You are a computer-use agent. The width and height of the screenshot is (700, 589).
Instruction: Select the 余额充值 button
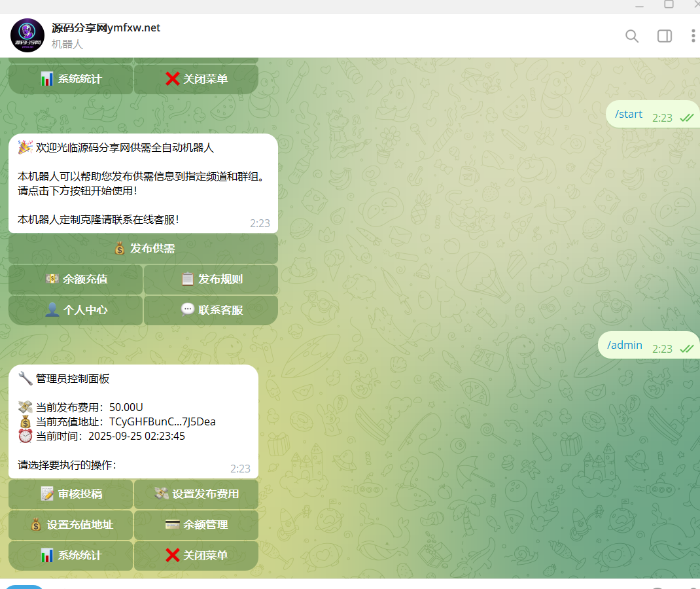(x=76, y=279)
